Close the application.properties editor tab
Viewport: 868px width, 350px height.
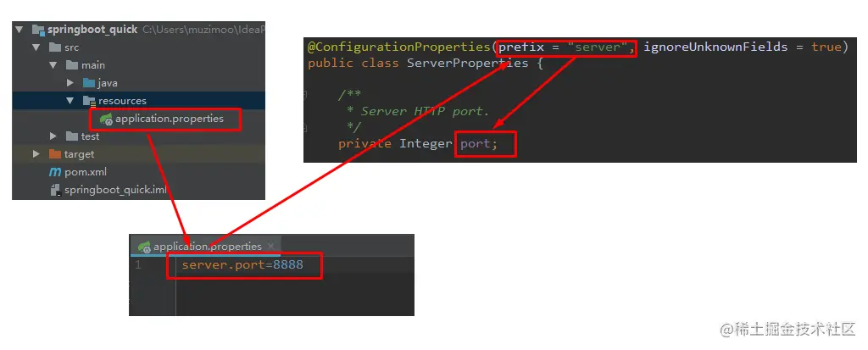[x=270, y=246]
